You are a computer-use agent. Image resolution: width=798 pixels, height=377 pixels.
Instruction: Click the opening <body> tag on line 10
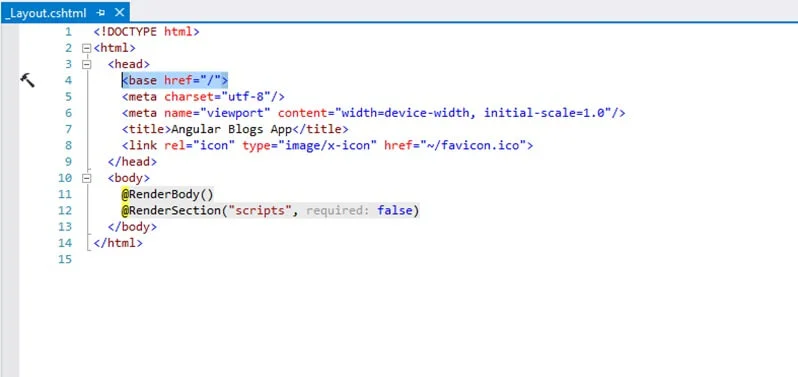click(129, 178)
